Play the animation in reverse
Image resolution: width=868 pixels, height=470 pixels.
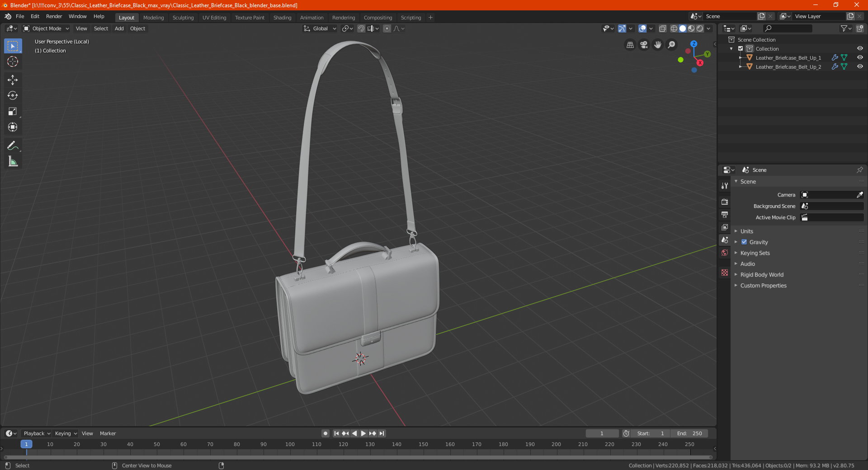[354, 433]
